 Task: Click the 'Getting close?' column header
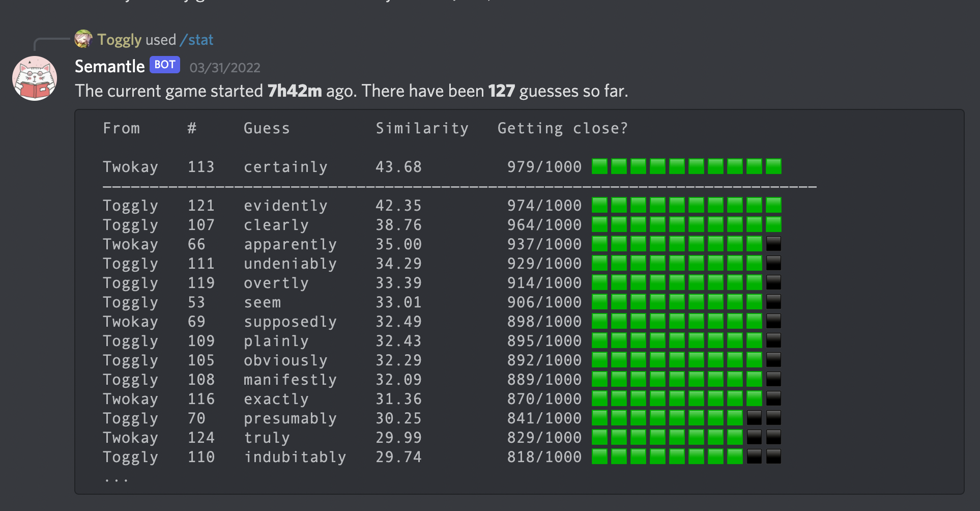[563, 128]
